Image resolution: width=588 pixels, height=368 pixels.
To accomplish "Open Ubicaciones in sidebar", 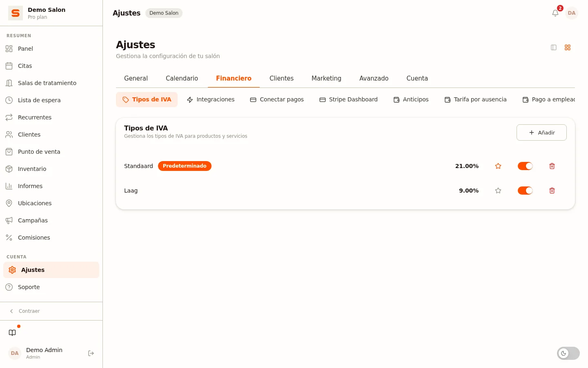I will [51, 203].
